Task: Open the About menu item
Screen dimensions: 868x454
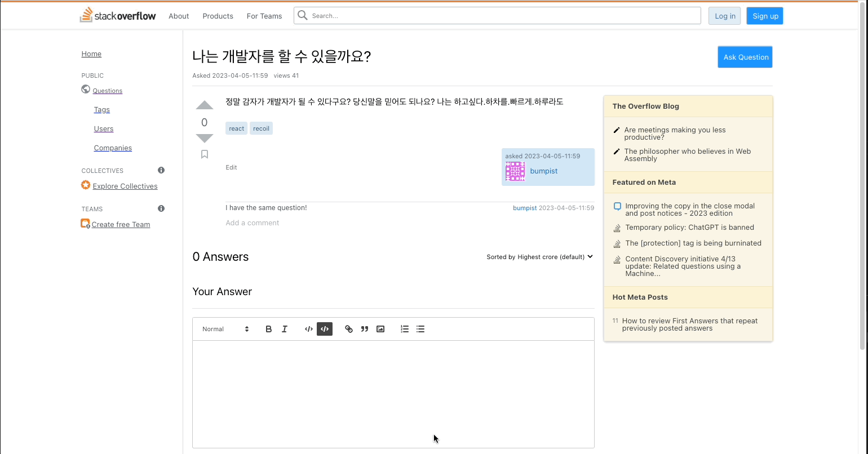Action: coord(179,16)
